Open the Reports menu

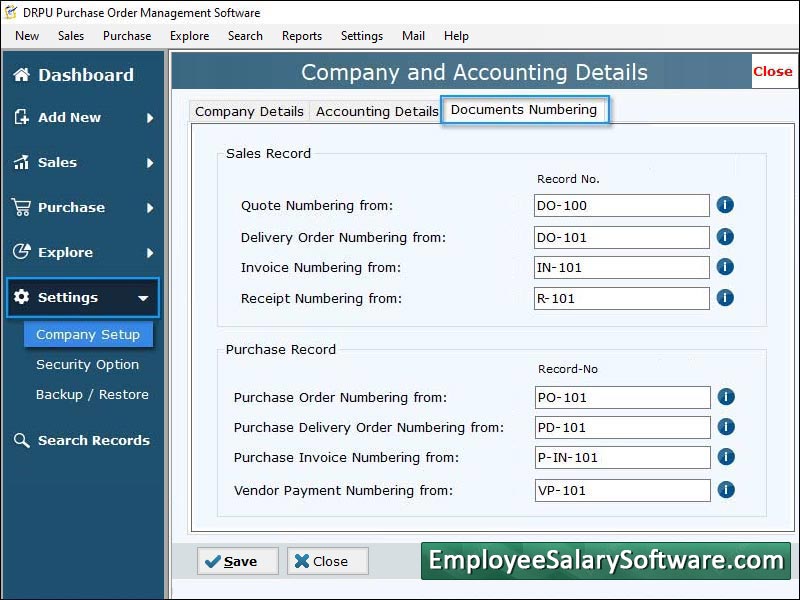pos(301,35)
